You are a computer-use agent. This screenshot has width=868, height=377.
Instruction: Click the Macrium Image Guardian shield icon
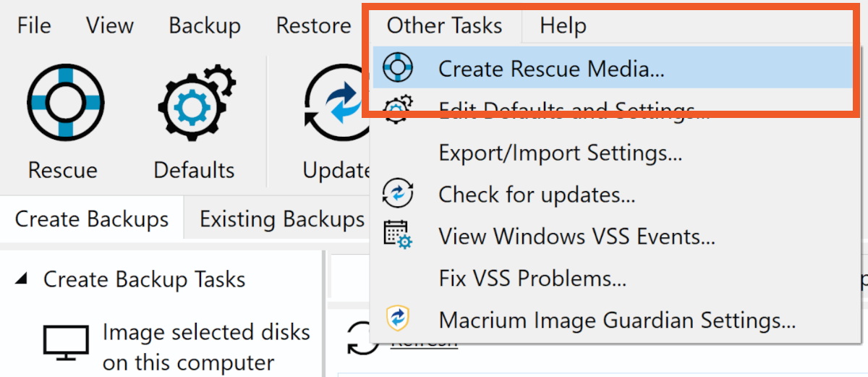point(397,319)
